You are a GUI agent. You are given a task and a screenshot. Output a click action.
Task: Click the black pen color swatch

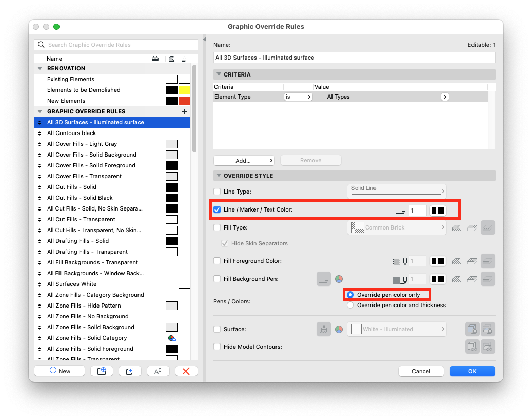[438, 210]
